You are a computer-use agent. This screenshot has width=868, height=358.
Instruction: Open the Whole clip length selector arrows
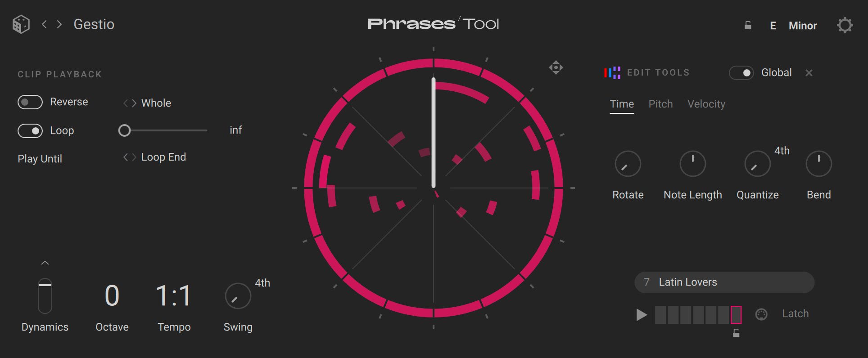(x=129, y=103)
